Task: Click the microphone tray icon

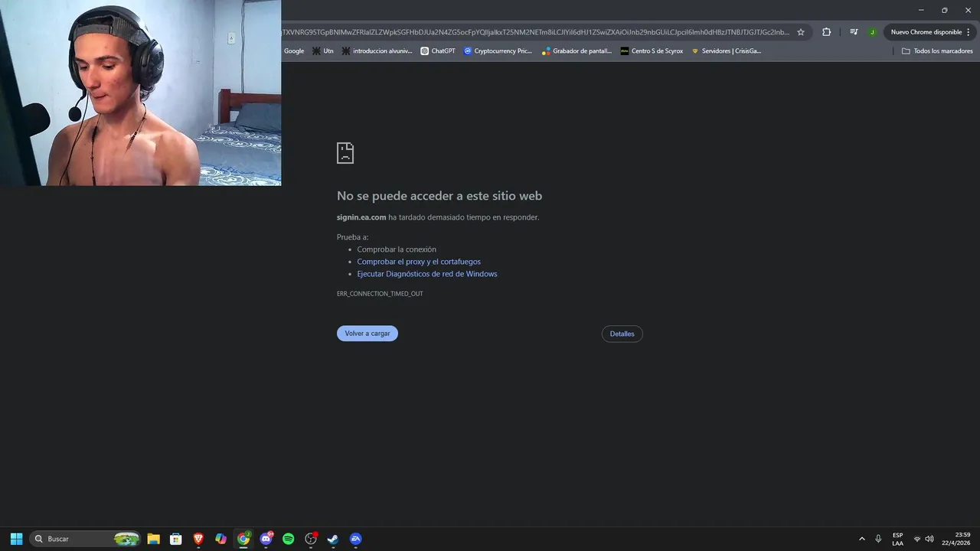Action: [x=878, y=539]
